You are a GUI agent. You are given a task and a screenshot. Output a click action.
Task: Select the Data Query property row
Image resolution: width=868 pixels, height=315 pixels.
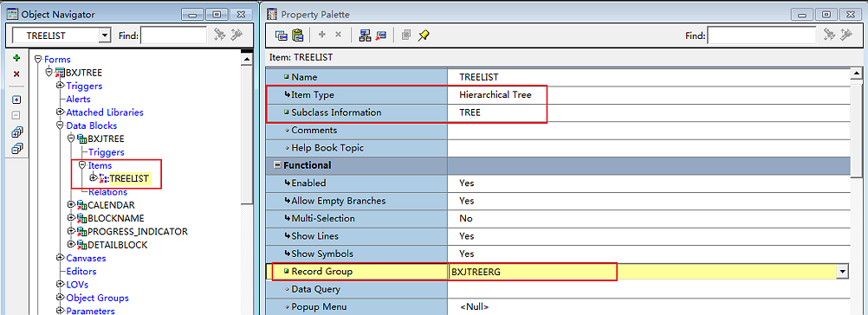pyautogui.click(x=559, y=289)
